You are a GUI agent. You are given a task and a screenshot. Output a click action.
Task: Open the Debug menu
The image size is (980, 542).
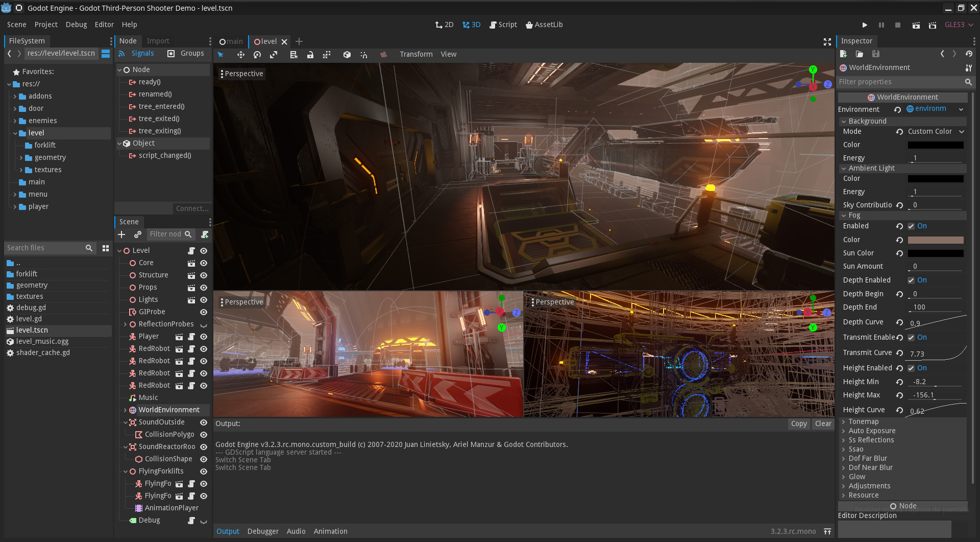click(x=76, y=25)
